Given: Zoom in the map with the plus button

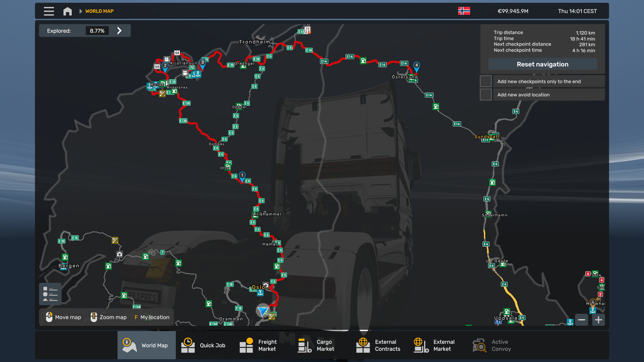Looking at the screenshot, I should tap(598, 320).
